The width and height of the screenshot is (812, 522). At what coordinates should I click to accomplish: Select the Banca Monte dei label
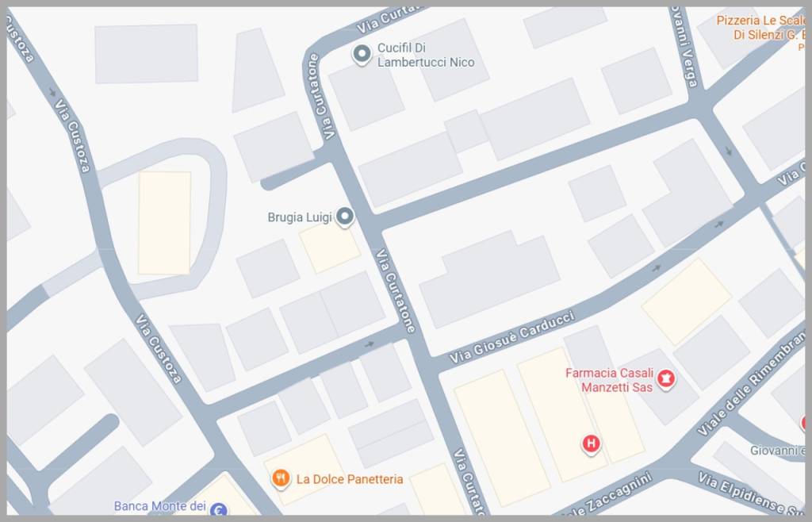point(160,506)
